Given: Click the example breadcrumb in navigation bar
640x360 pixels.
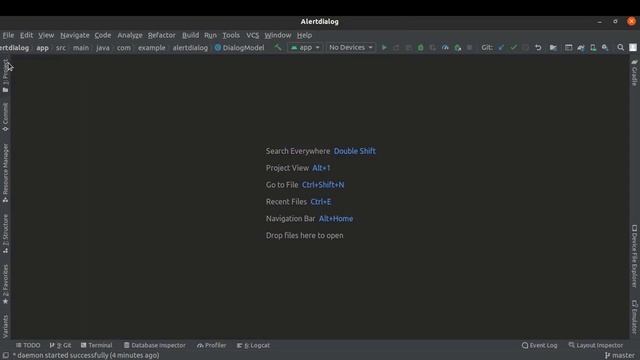Looking at the screenshot, I should click(151, 48).
